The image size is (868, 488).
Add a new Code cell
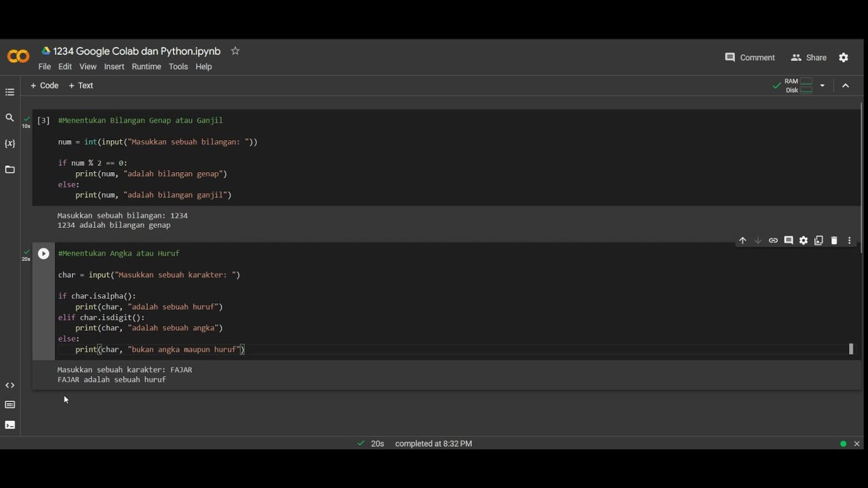point(45,85)
